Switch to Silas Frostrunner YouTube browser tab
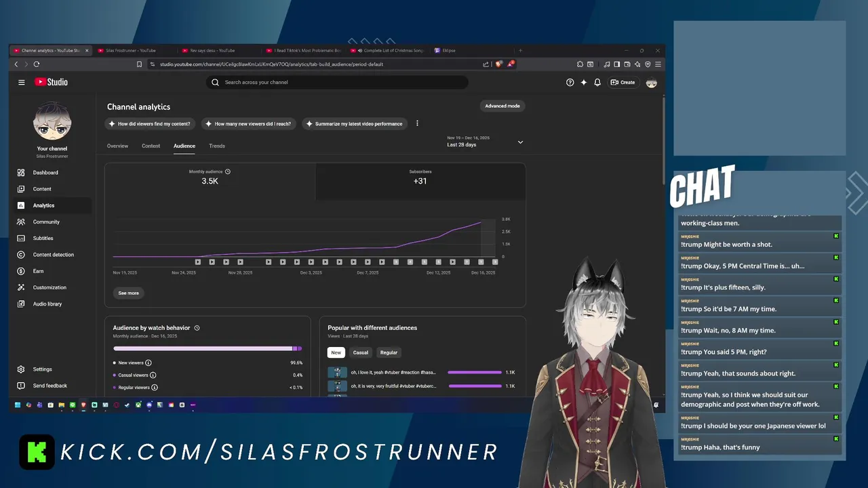The height and width of the screenshot is (488, 868). click(134, 50)
